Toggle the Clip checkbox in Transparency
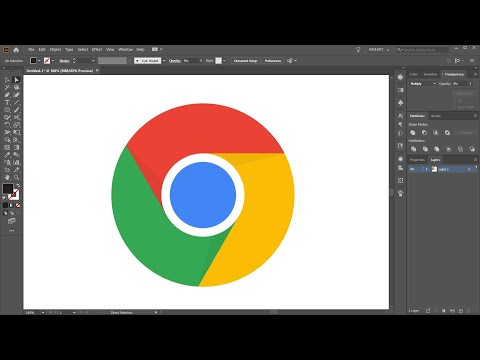 coord(454,100)
